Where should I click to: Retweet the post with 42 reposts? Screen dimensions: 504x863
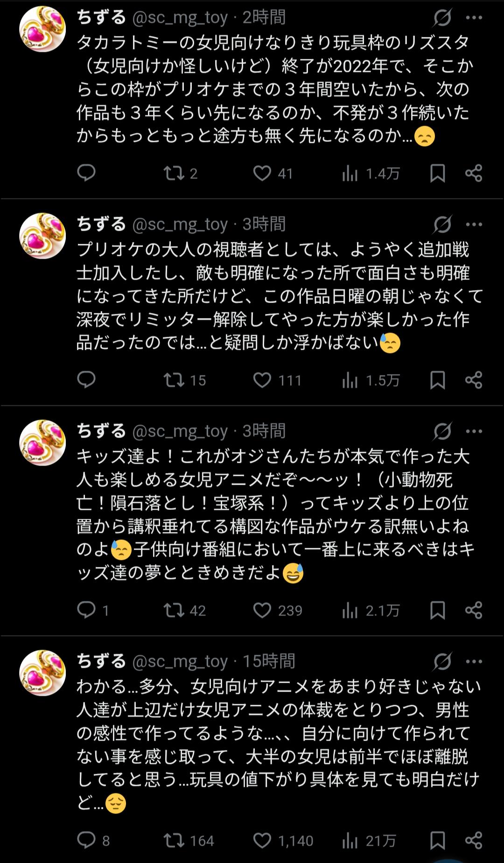(174, 610)
